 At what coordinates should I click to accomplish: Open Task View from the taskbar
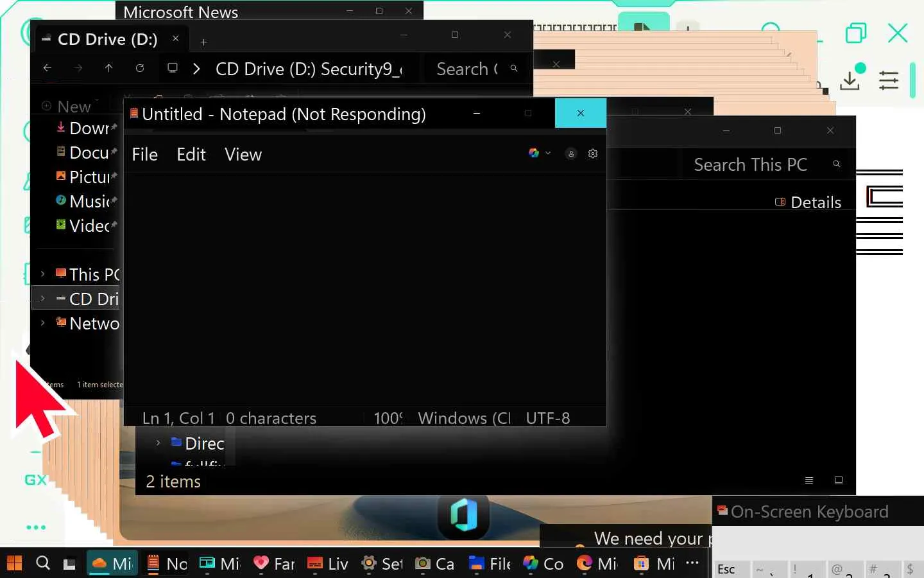[69, 564]
